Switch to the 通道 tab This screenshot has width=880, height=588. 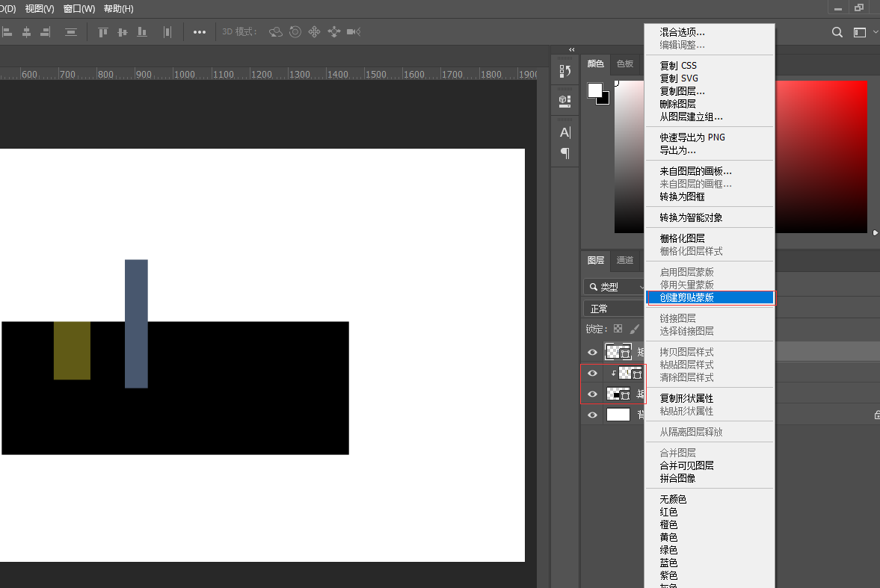[625, 260]
